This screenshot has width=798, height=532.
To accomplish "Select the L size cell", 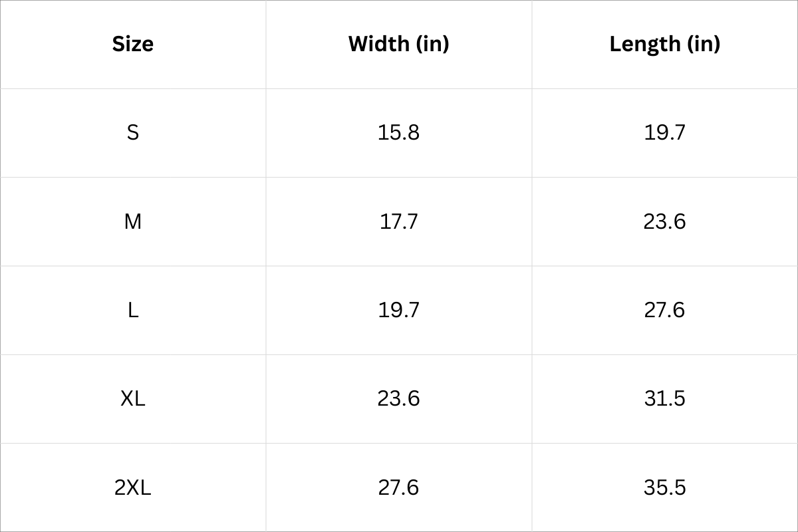I will 133,310.
